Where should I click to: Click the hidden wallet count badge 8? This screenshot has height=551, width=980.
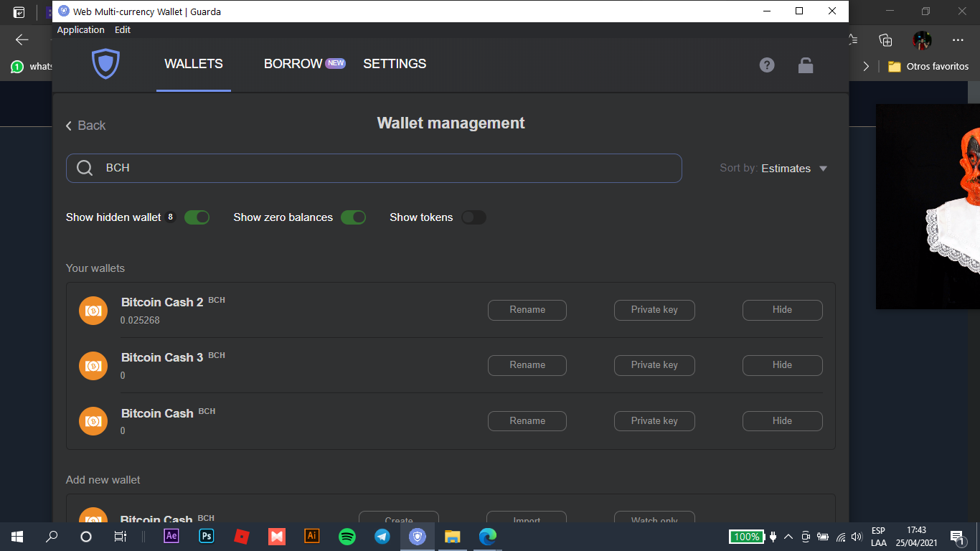(x=170, y=217)
